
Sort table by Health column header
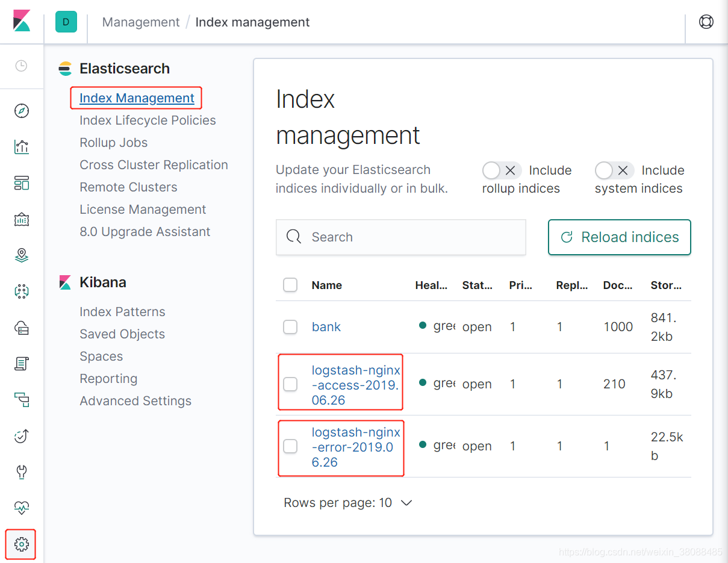pyautogui.click(x=431, y=285)
